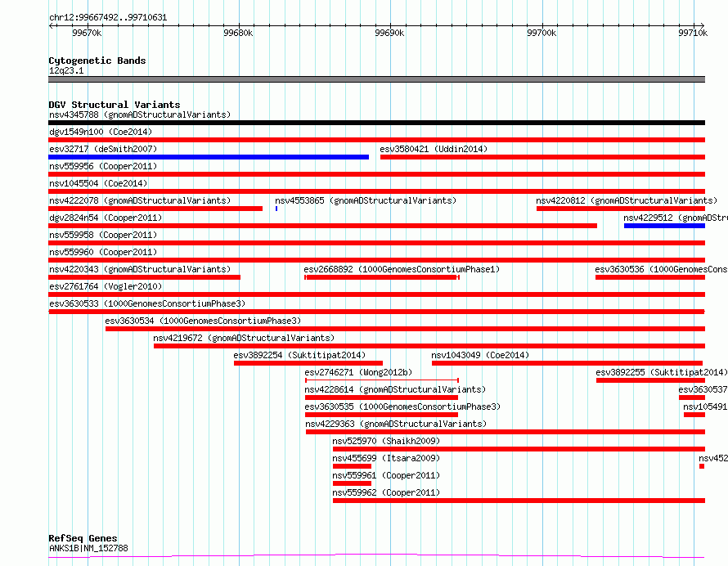Open ANKS1B|NM_152788 RefSeq gene
The image size is (728, 566).
(x=88, y=548)
